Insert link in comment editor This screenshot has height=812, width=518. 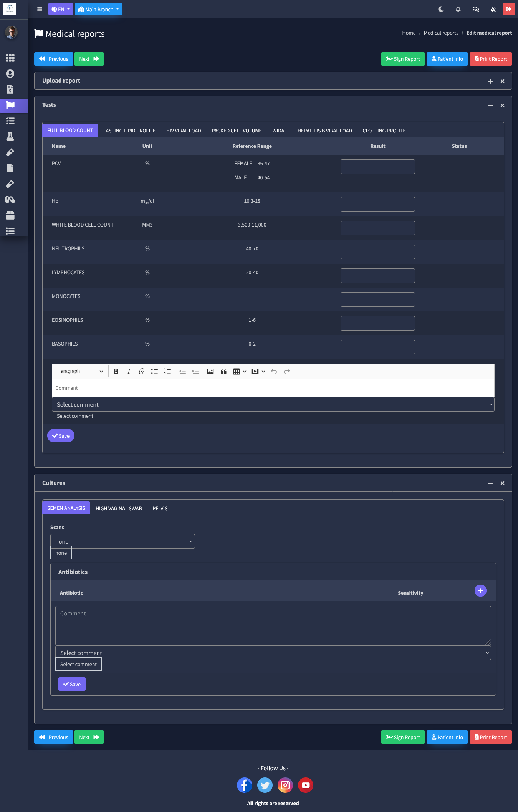tap(142, 371)
